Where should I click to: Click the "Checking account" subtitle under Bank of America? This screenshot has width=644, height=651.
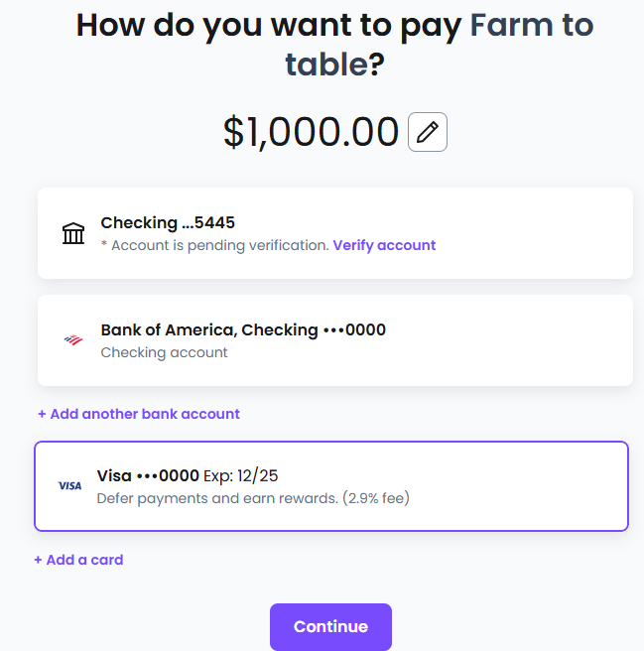coord(164,352)
